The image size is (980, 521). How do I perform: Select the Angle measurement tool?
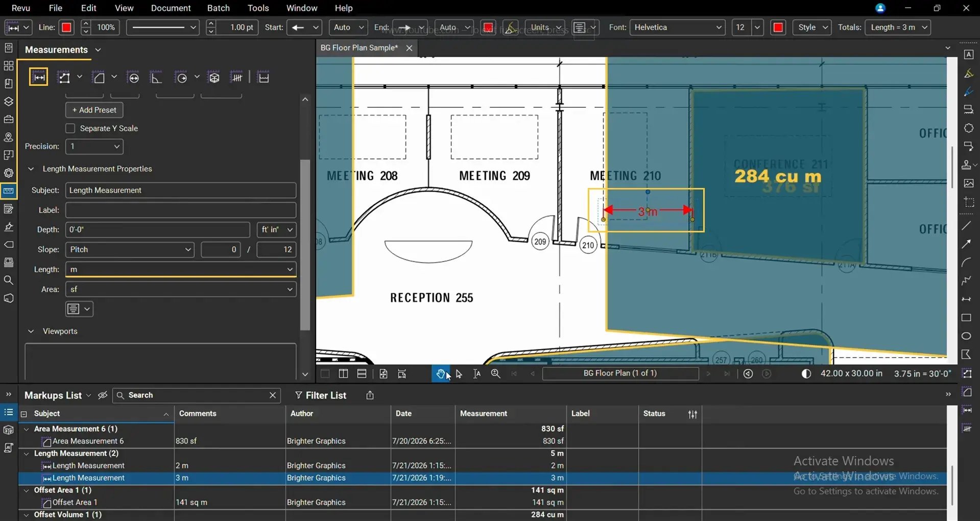pos(156,78)
